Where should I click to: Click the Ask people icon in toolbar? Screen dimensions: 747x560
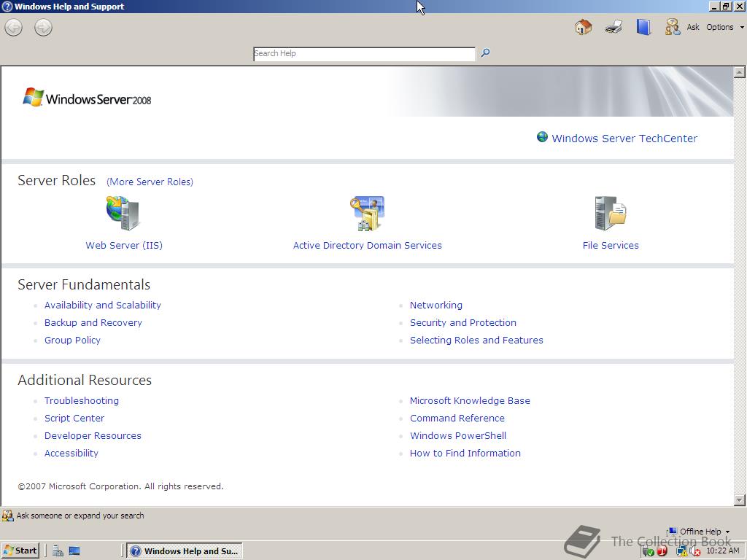click(672, 27)
